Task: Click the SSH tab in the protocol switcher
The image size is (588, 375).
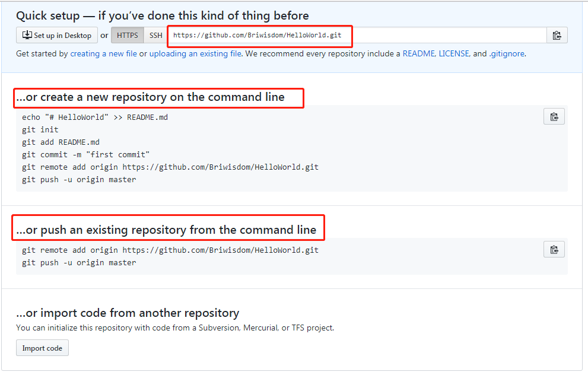Action: coord(155,35)
